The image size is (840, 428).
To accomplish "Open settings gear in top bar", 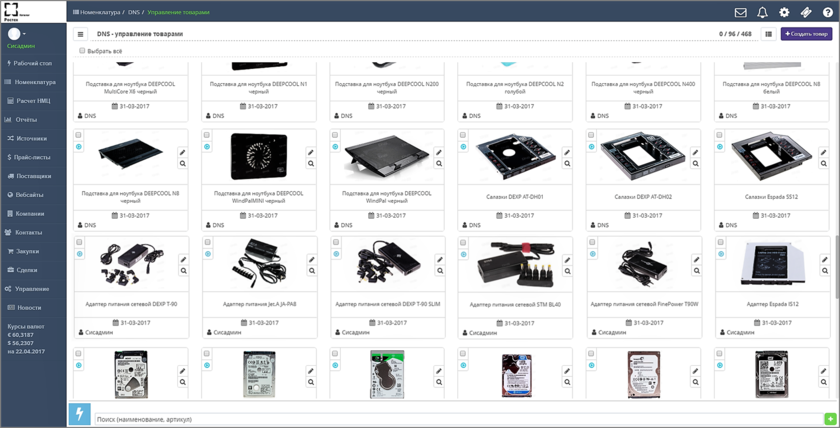I will coord(784,13).
